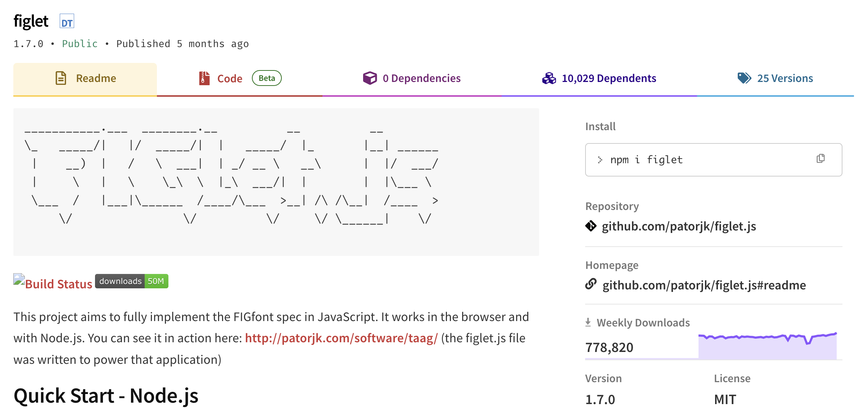Viewport: 868px width, 412px height.
Task: Click the Published 5 months ago text
Action: (182, 44)
